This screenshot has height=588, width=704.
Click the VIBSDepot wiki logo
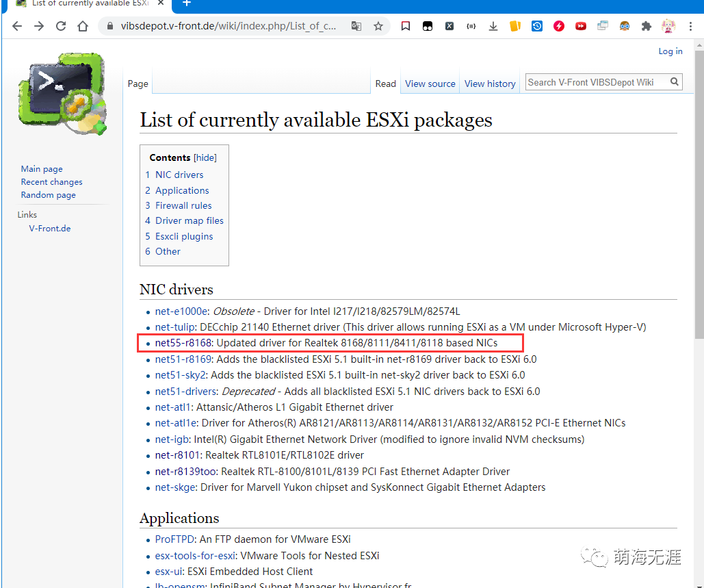[63, 93]
